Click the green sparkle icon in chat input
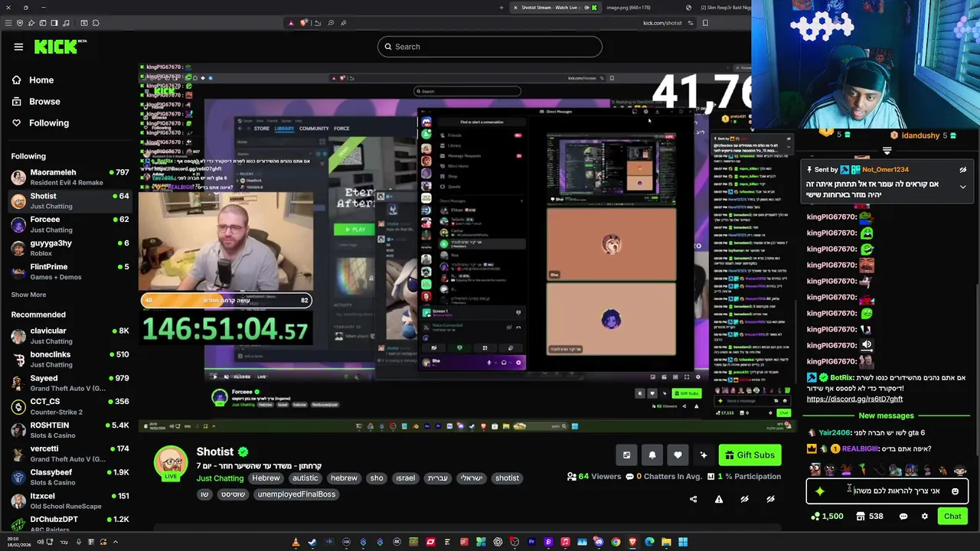 point(820,491)
